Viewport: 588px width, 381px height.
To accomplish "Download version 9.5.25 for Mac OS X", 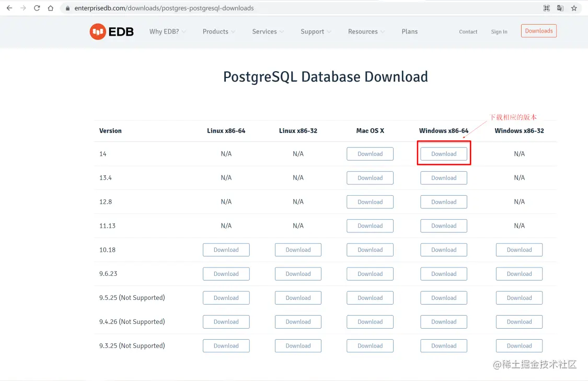I will coord(370,298).
